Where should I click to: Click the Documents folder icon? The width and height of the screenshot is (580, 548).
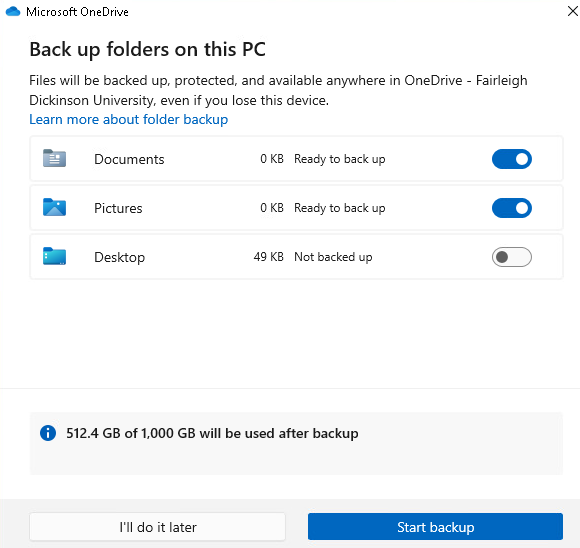[x=54, y=158]
